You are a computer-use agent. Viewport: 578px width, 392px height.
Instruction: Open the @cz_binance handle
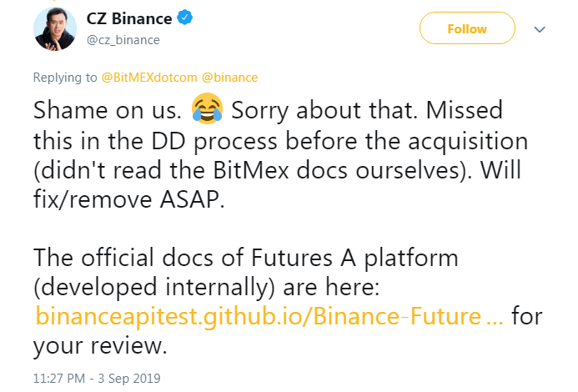point(123,39)
